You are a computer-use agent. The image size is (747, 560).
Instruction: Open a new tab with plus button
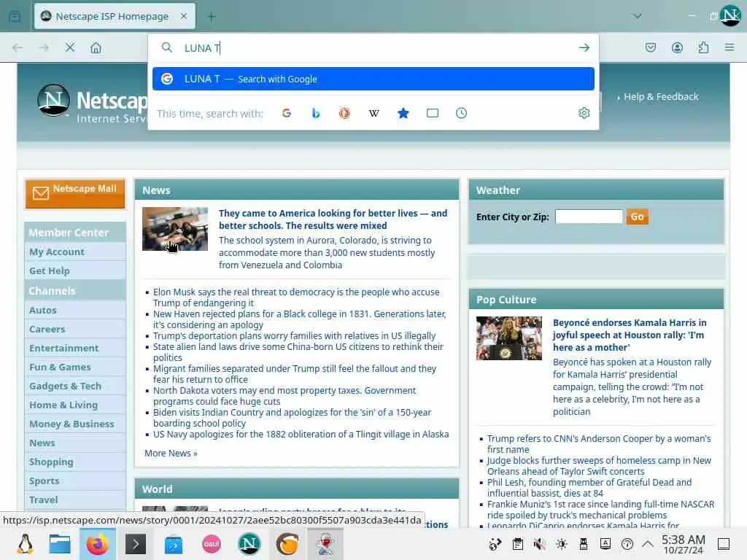(x=212, y=16)
